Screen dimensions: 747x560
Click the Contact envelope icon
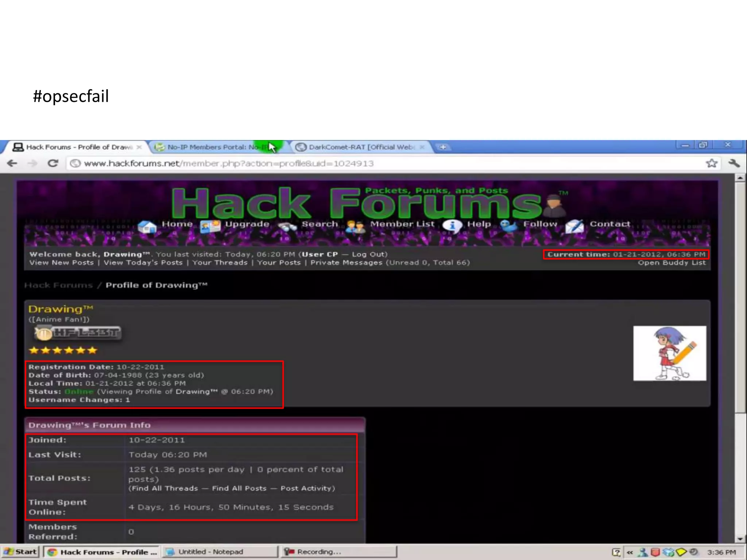point(574,226)
